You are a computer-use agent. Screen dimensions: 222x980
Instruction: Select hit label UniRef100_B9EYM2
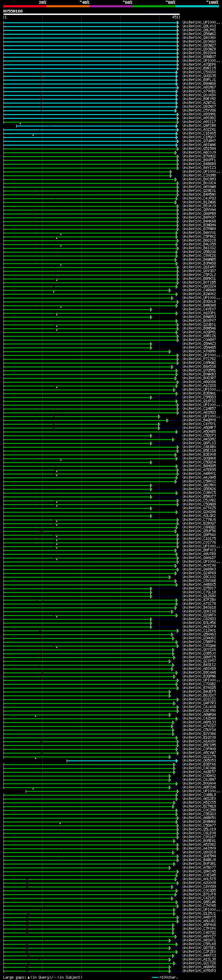point(199,99)
